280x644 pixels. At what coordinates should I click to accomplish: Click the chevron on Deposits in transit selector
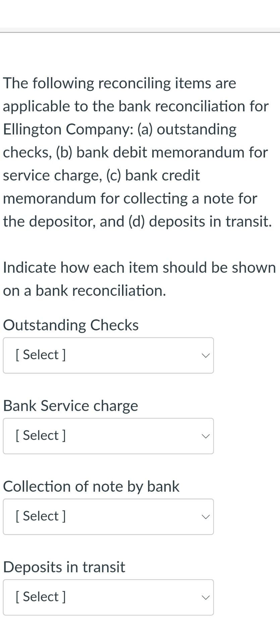click(206, 597)
